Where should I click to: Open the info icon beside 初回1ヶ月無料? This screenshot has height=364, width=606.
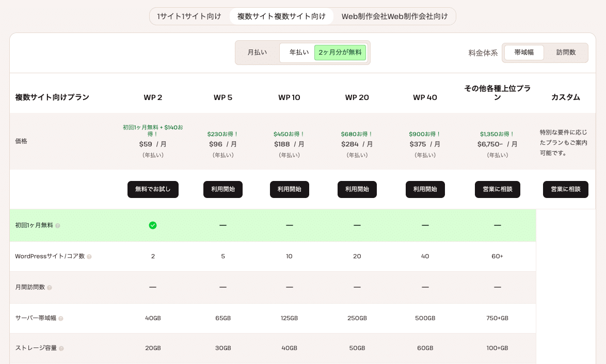coord(58,226)
